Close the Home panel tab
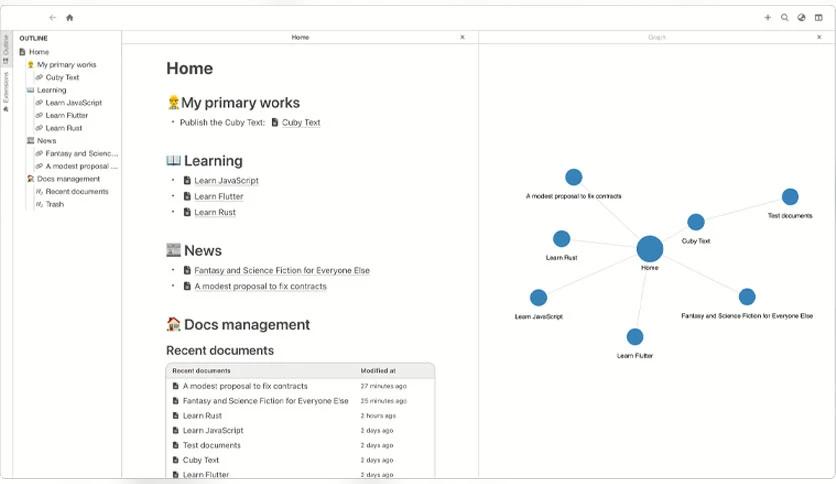Image resolution: width=836 pixels, height=484 pixels. pyautogui.click(x=462, y=37)
